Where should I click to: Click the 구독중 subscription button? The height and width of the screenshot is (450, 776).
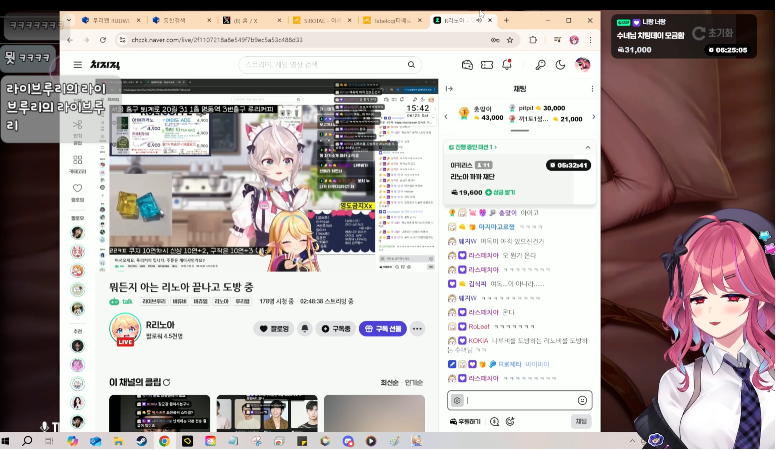pos(336,329)
